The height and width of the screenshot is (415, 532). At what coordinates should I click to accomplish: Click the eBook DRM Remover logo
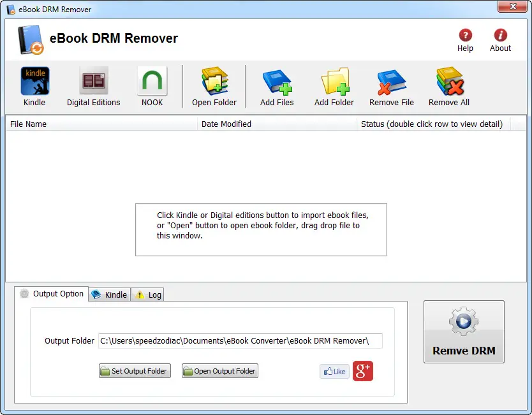(31, 40)
